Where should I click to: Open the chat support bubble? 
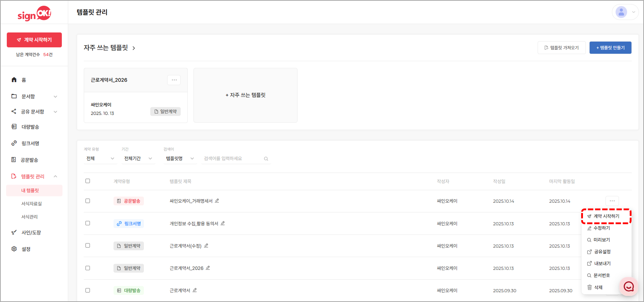(628, 286)
